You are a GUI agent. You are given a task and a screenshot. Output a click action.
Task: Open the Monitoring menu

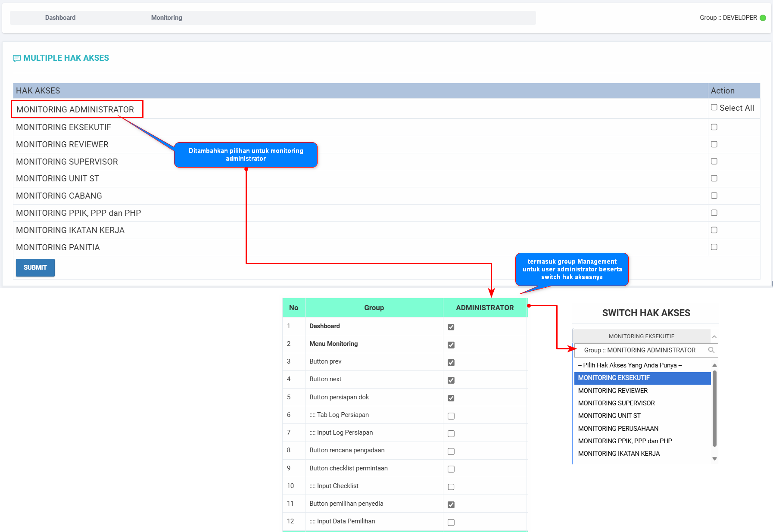(166, 18)
